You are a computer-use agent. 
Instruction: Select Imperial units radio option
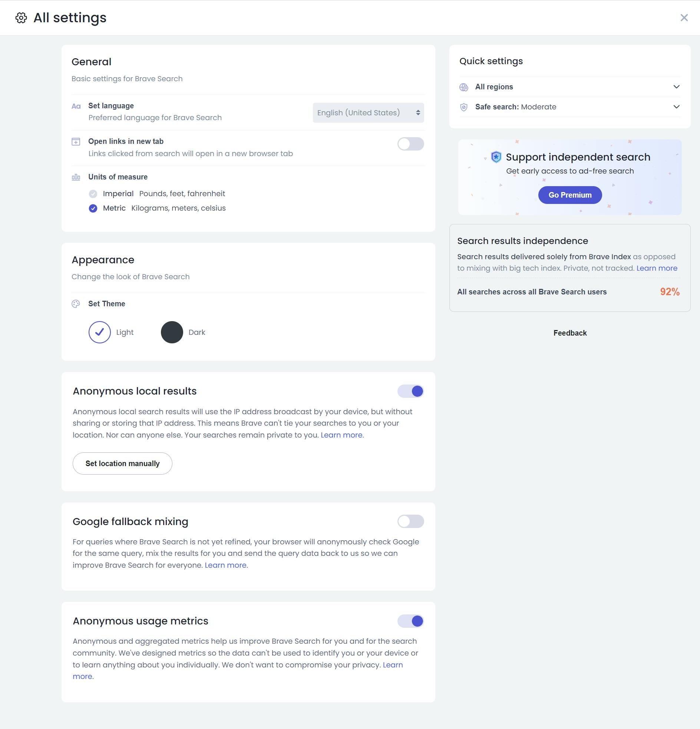tap(93, 194)
